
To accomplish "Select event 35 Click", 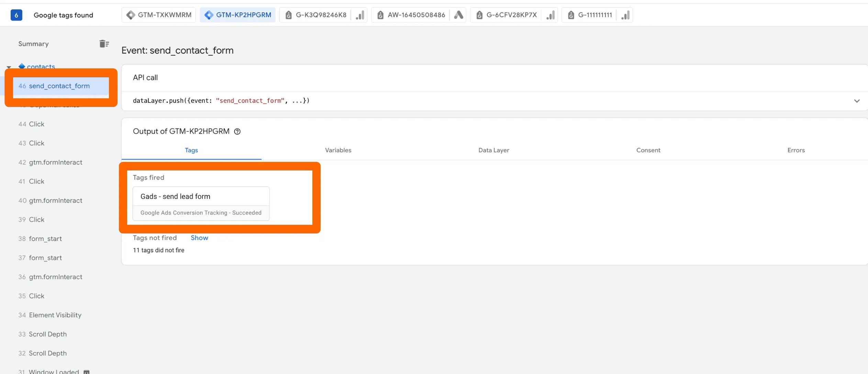I will (x=31, y=296).
